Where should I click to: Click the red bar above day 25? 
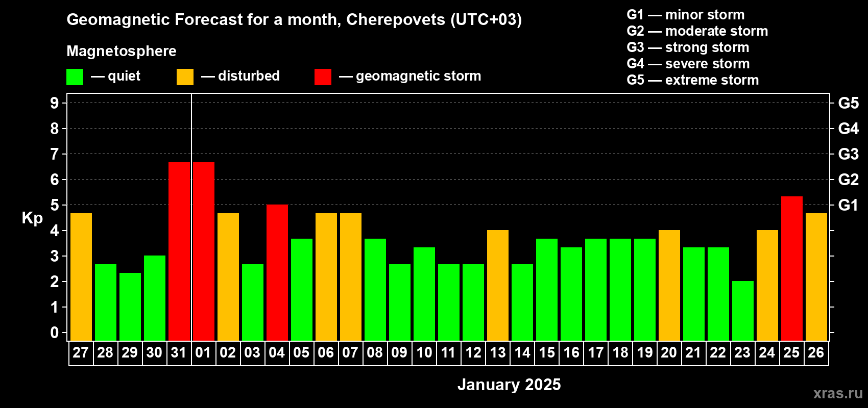click(792, 269)
